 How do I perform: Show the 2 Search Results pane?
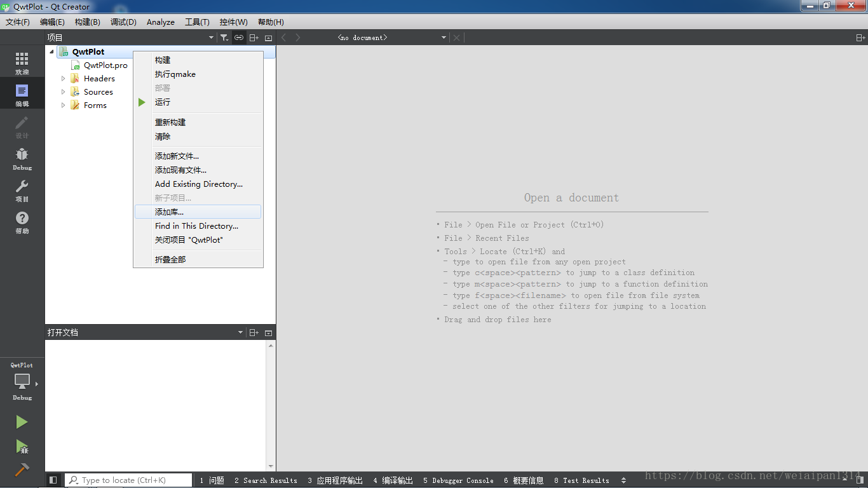point(266,480)
